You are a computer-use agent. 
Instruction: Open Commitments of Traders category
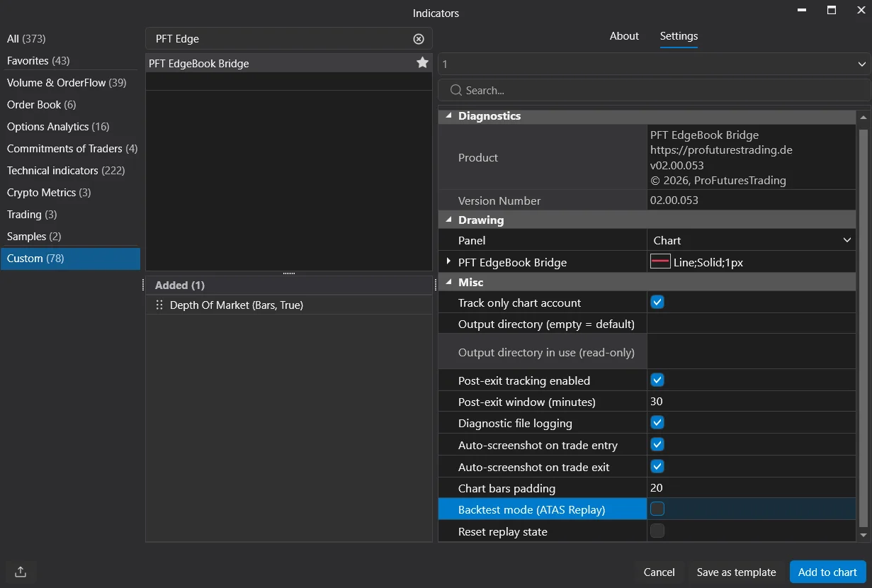[x=70, y=149]
